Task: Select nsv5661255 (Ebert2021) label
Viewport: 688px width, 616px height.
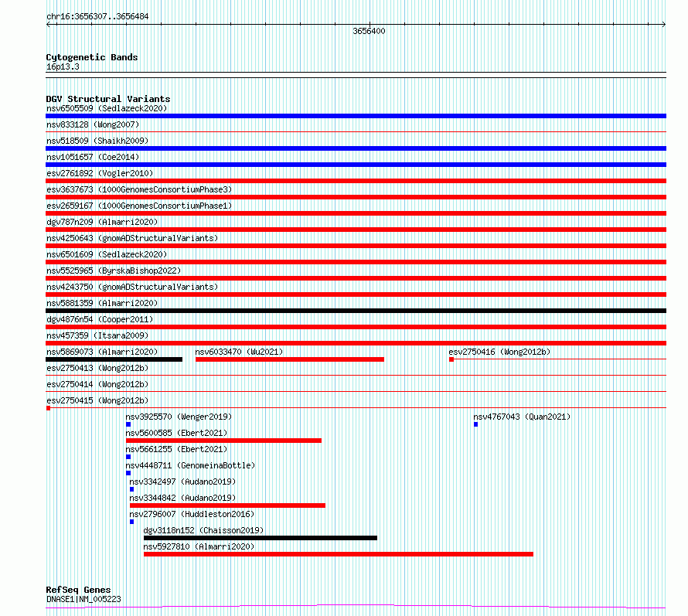Action: click(176, 449)
